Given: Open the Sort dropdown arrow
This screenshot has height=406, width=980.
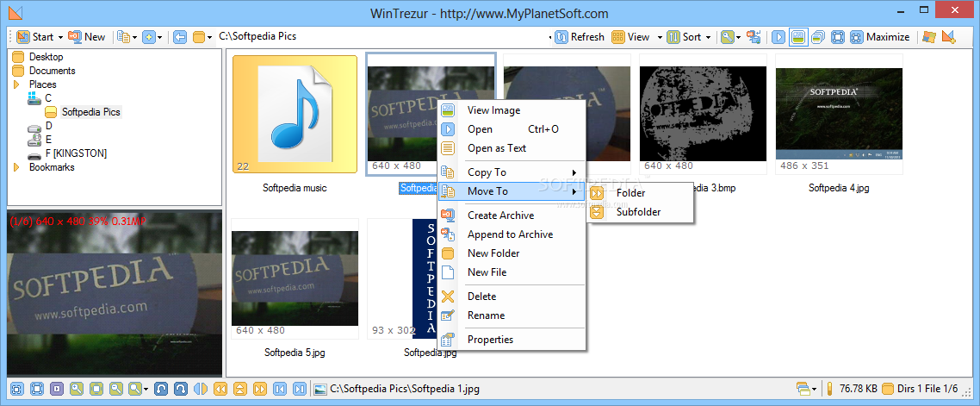Looking at the screenshot, I should pos(708,38).
